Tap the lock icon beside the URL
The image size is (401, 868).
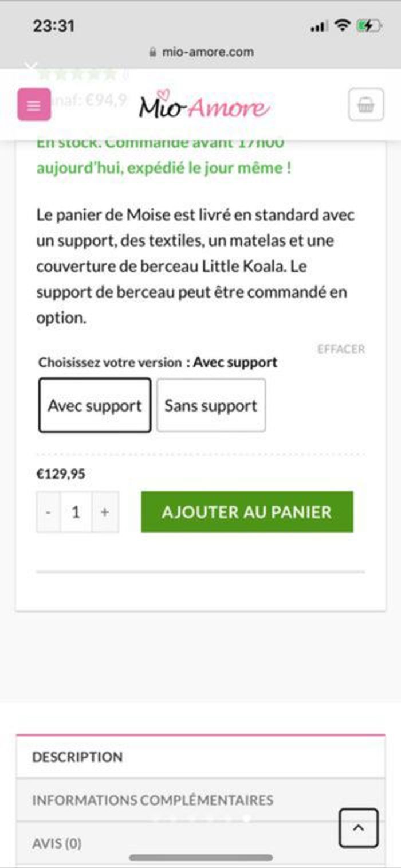[152, 52]
